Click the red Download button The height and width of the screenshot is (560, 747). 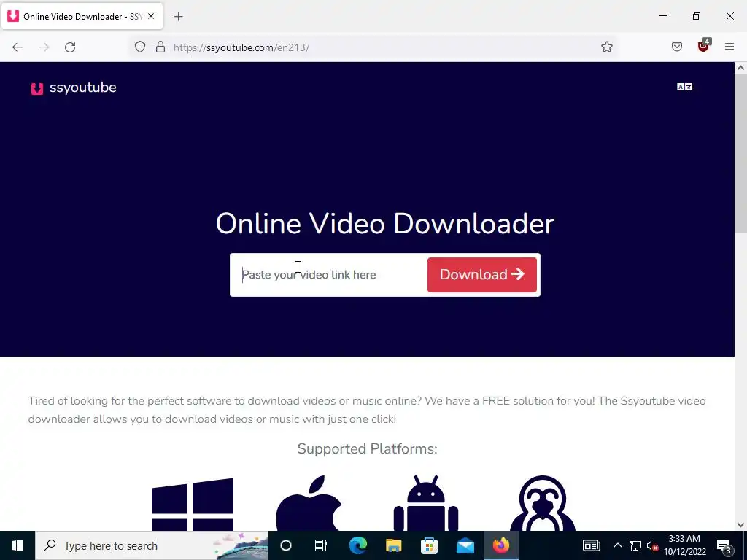pyautogui.click(x=481, y=275)
